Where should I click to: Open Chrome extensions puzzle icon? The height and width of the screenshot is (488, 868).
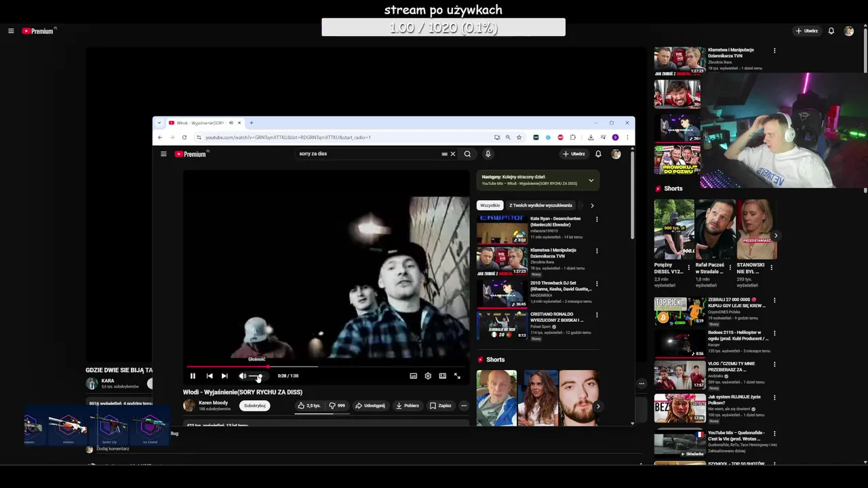(572, 137)
